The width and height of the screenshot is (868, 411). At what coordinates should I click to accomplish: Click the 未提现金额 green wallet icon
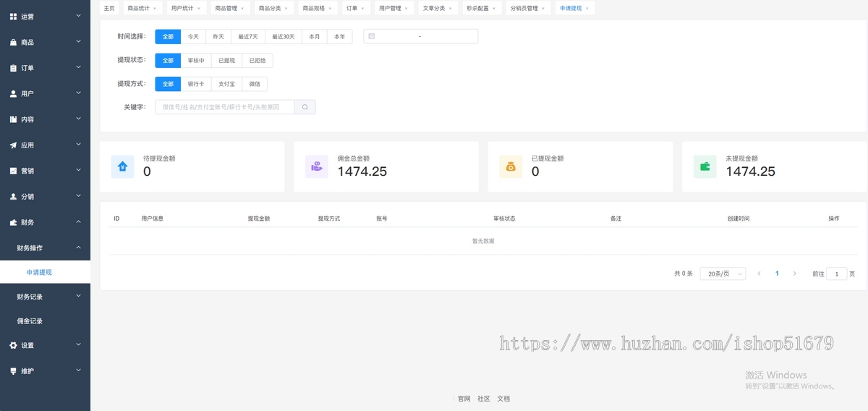tap(705, 166)
